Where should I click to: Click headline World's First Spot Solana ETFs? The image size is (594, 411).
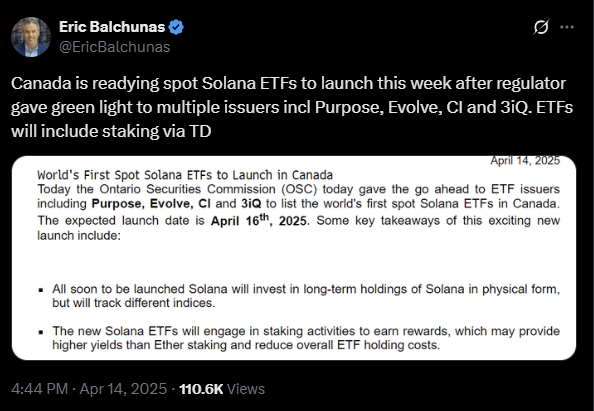pos(185,175)
